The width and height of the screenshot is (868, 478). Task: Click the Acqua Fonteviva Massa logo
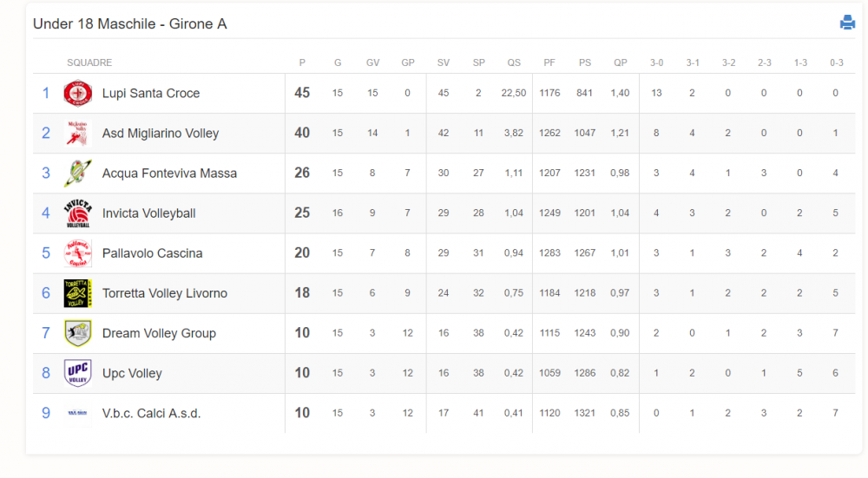click(x=77, y=174)
